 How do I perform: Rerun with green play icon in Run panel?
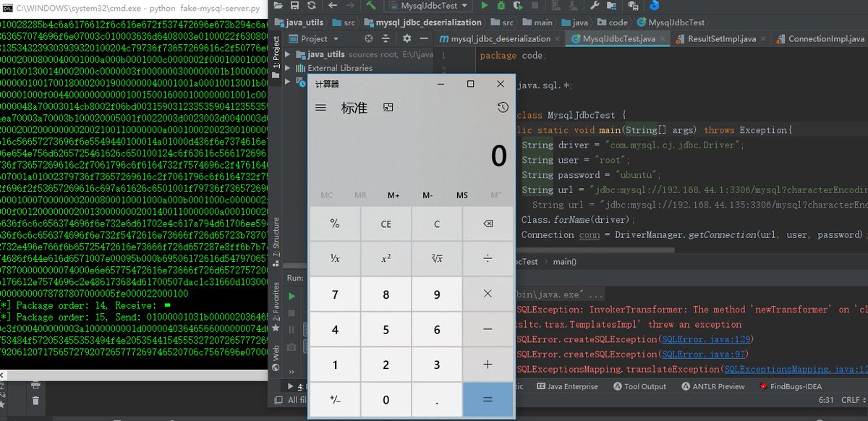click(292, 297)
